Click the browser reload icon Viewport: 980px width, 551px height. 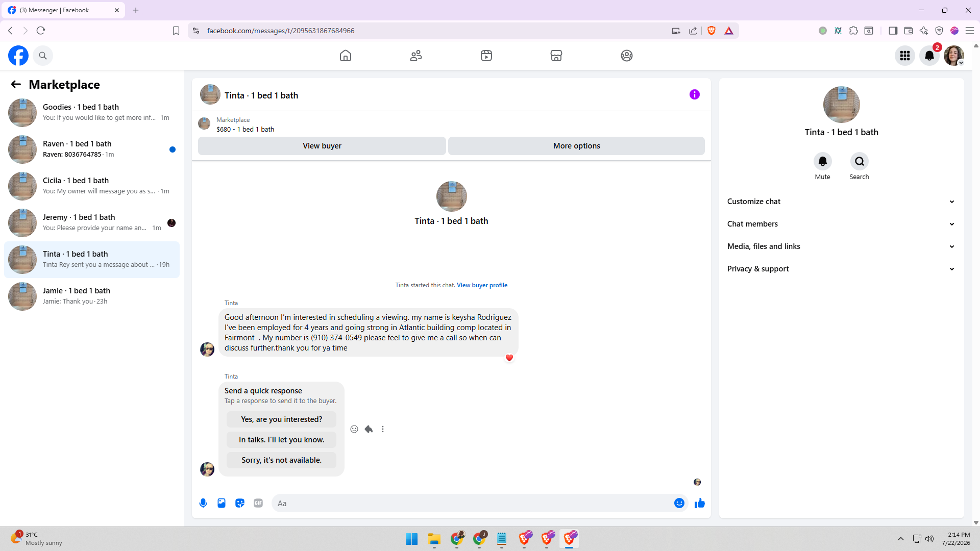point(41,31)
